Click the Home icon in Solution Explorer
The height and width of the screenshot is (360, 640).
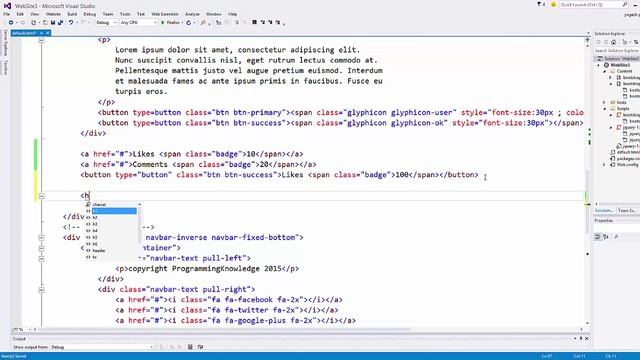(x=613, y=42)
